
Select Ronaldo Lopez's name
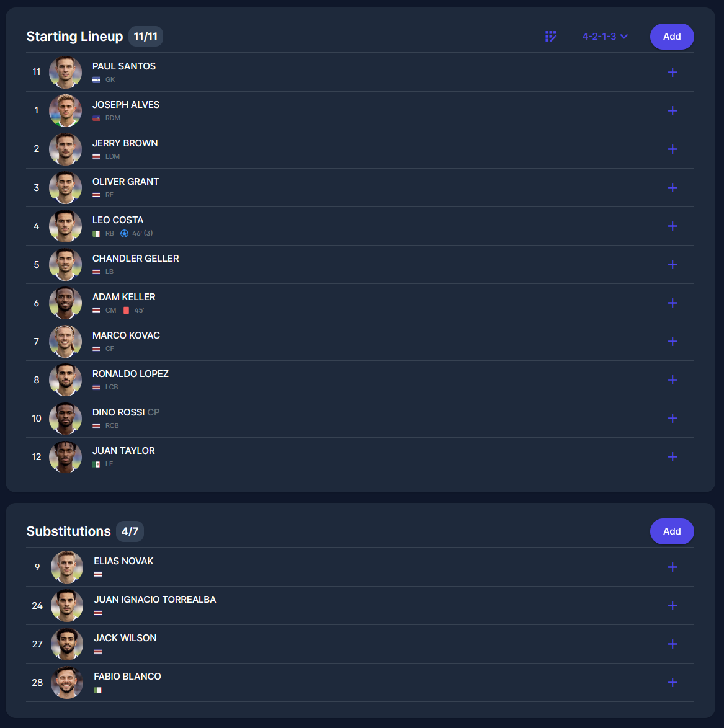pyautogui.click(x=130, y=374)
